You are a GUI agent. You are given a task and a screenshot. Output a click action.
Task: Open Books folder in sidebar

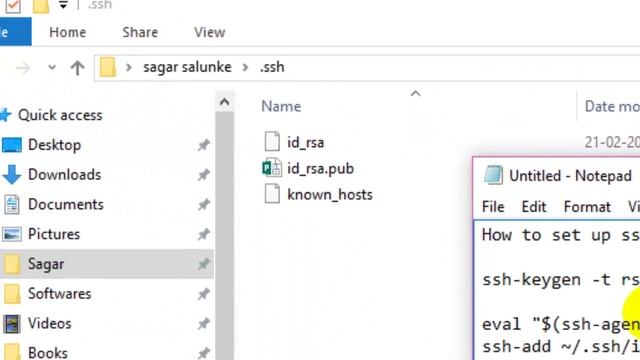coord(48,353)
